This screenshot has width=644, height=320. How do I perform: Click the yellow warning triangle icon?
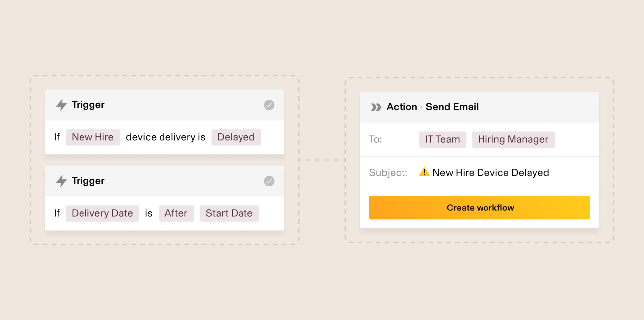click(x=424, y=172)
